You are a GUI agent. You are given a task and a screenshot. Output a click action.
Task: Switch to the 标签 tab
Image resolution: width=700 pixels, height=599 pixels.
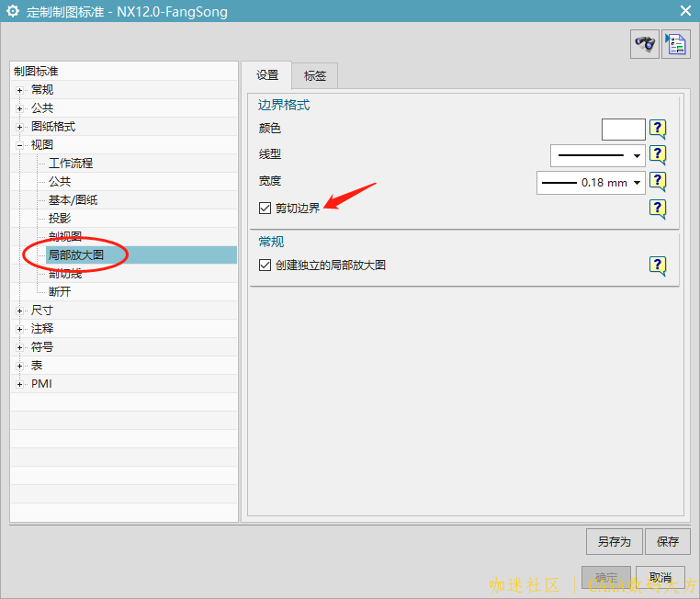point(315,76)
